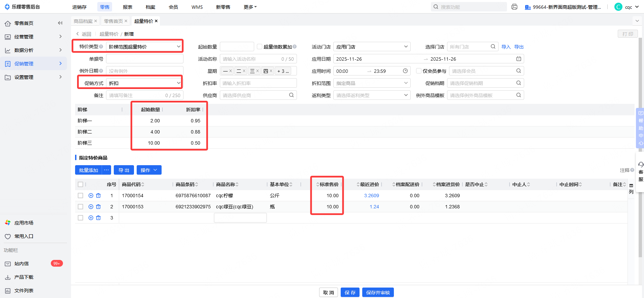Show help tooltip for 超量倍数累加
The width and height of the screenshot is (644, 298).
pos(295,47)
